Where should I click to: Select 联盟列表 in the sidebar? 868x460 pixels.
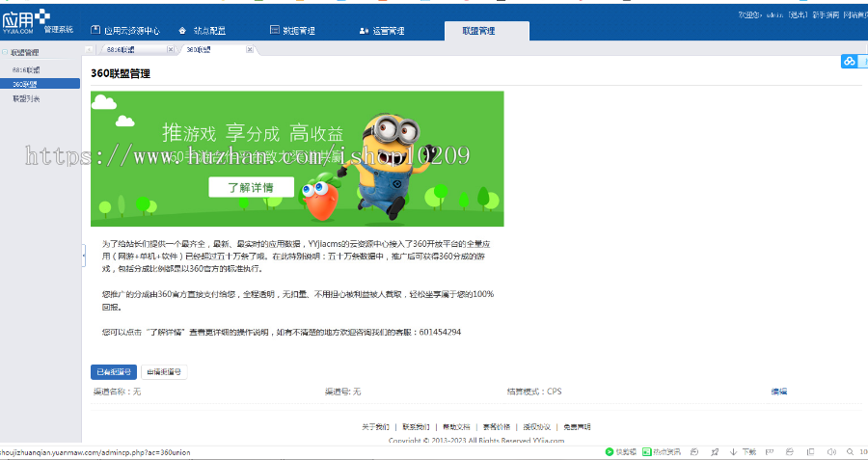coord(26,98)
